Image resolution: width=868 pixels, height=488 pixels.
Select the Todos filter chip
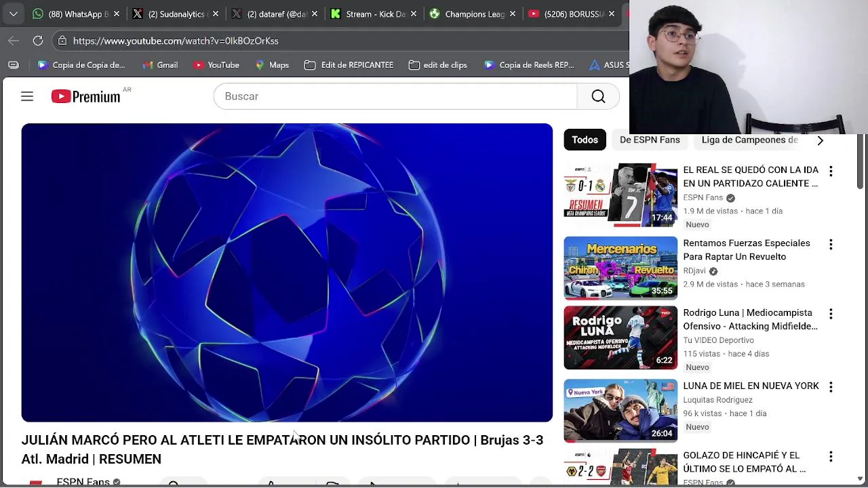pos(585,140)
